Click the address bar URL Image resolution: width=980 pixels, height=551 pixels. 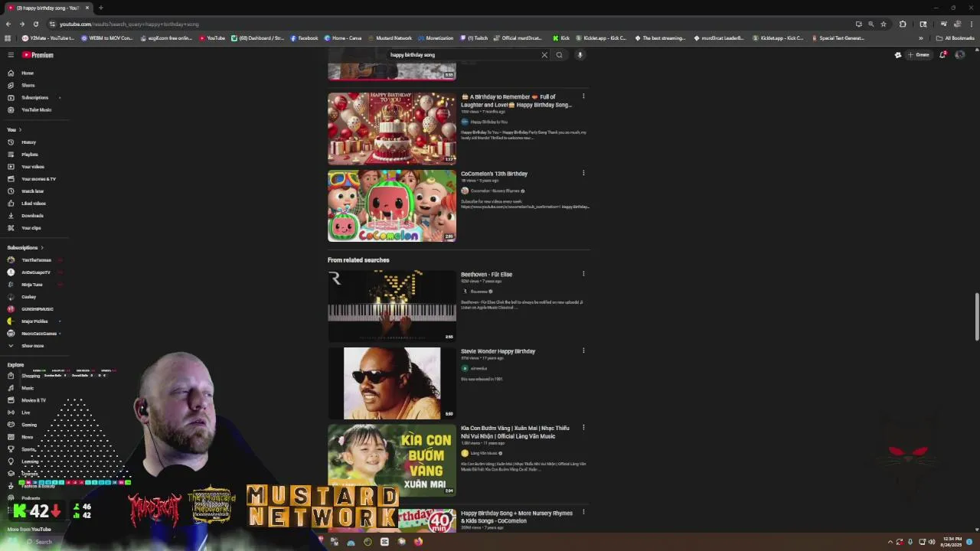[129, 24]
